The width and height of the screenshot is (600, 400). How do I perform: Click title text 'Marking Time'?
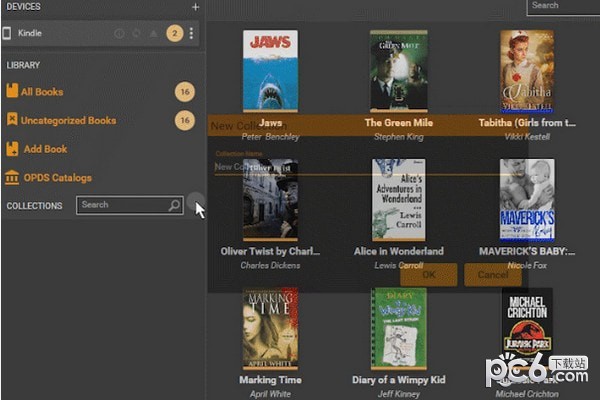(x=271, y=380)
